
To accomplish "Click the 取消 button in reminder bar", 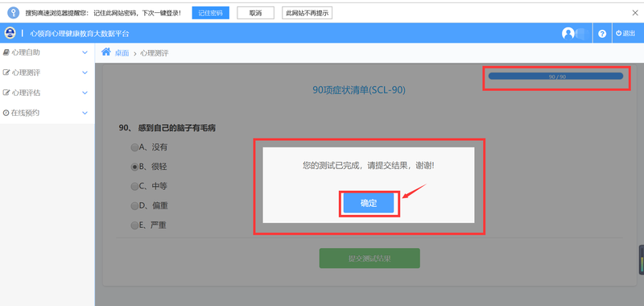I will point(255,13).
